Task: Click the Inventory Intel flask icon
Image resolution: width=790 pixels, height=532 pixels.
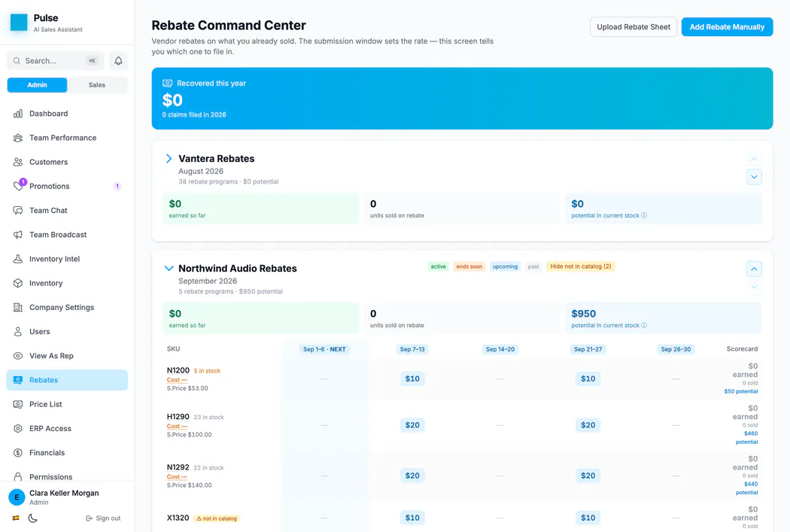Action: tap(17, 259)
